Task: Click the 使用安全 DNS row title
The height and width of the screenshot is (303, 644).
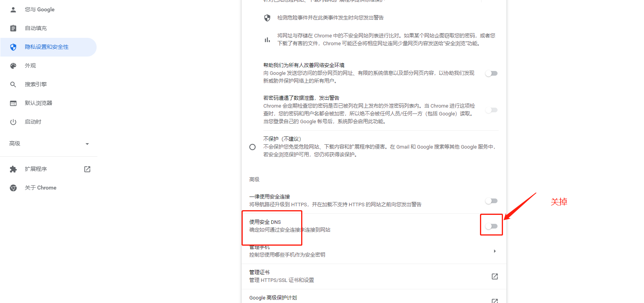Action: click(x=265, y=222)
